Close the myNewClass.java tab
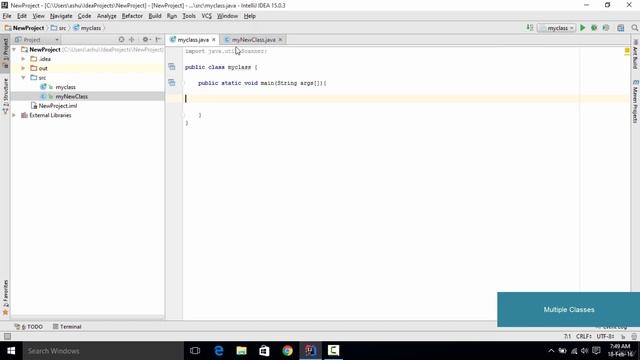This screenshot has height=360, width=640. pyautogui.click(x=280, y=40)
